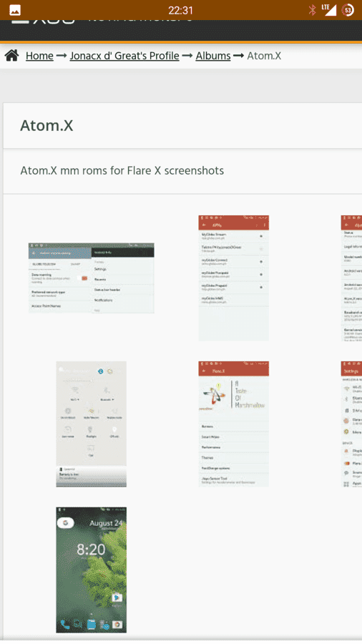Viewport: 362px width, 644px height.
Task: Click the Home house icon in breadcrumb
Action: coord(12,55)
